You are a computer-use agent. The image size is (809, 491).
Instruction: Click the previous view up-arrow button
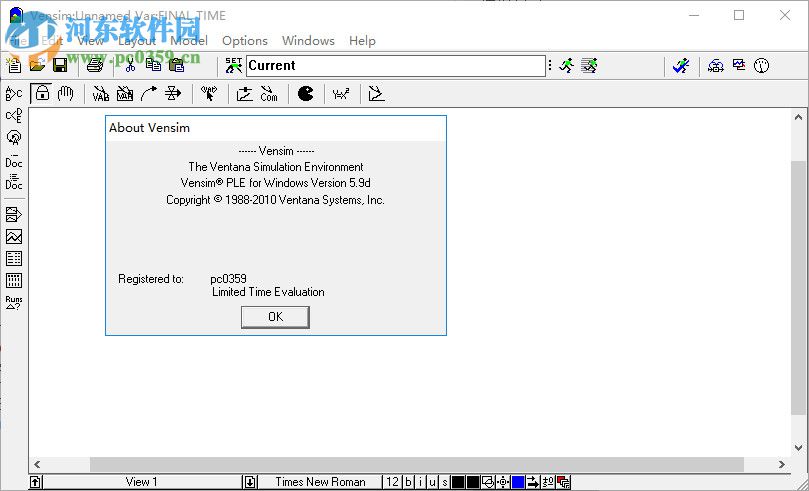[x=35, y=482]
